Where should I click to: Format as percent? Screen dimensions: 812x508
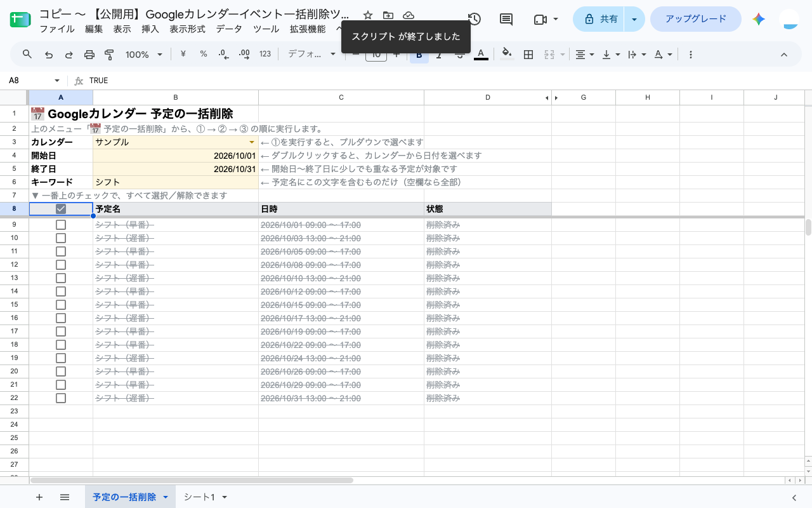[204, 55]
